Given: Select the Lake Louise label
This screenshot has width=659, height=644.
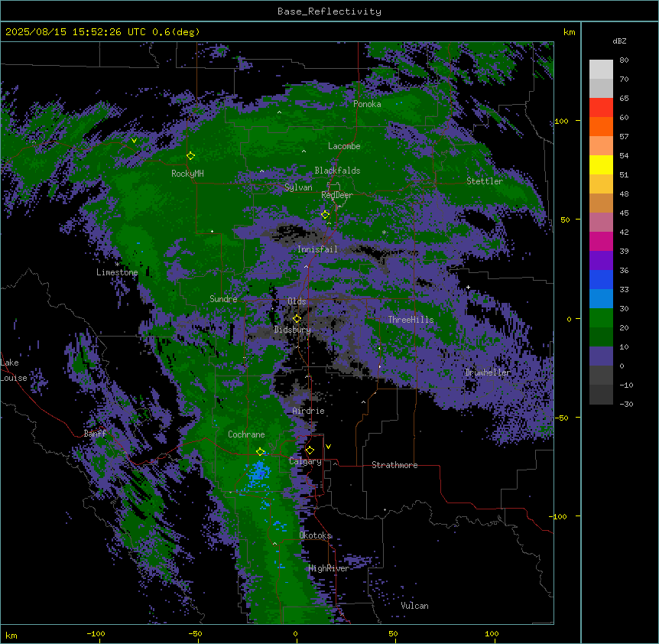Looking at the screenshot, I should coord(14,370).
